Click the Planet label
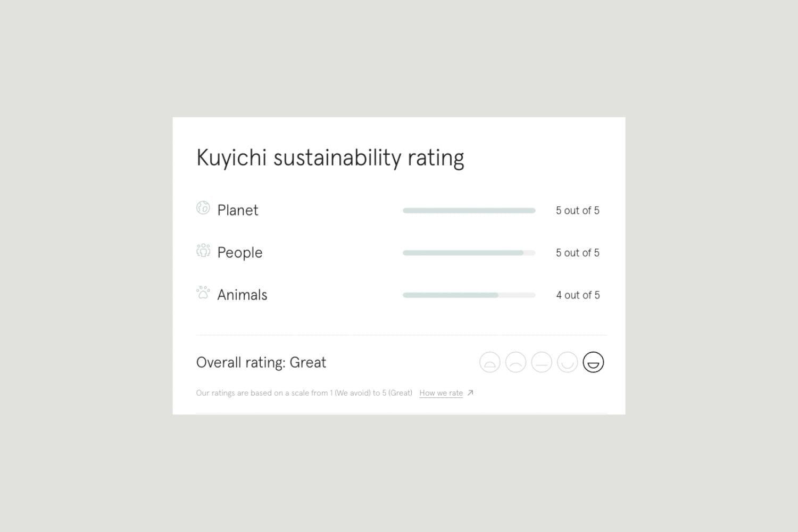 click(238, 210)
